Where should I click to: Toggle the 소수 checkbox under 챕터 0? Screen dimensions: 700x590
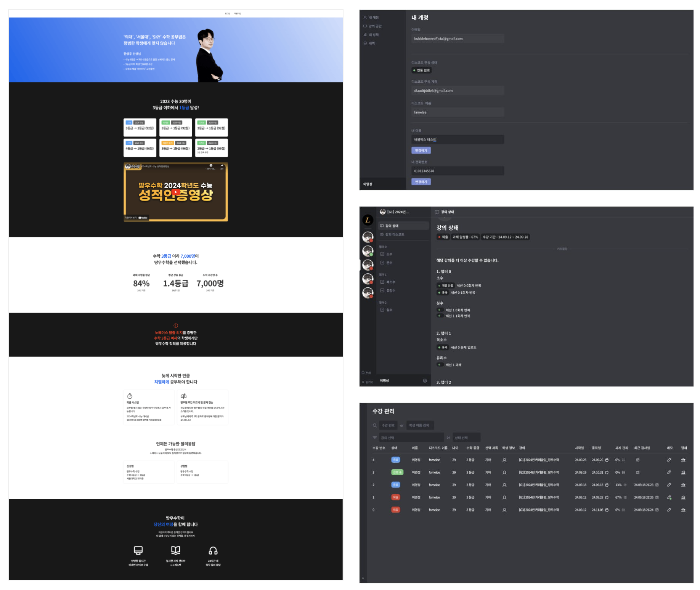[x=382, y=254]
